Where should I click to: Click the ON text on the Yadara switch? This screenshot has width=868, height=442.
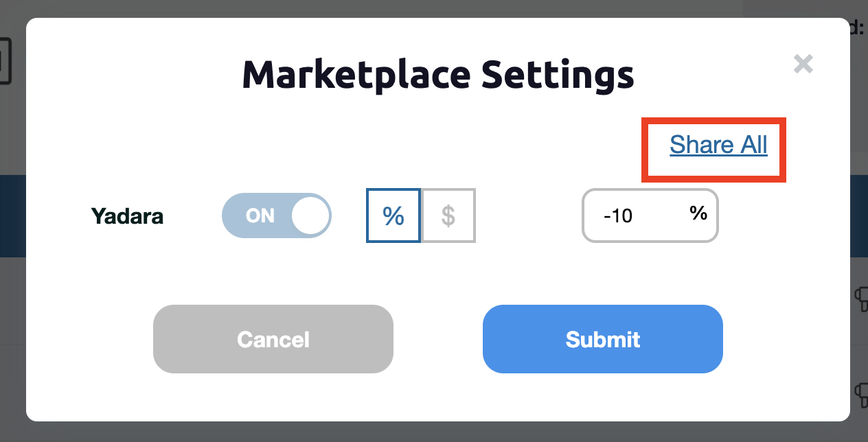pyautogui.click(x=260, y=216)
